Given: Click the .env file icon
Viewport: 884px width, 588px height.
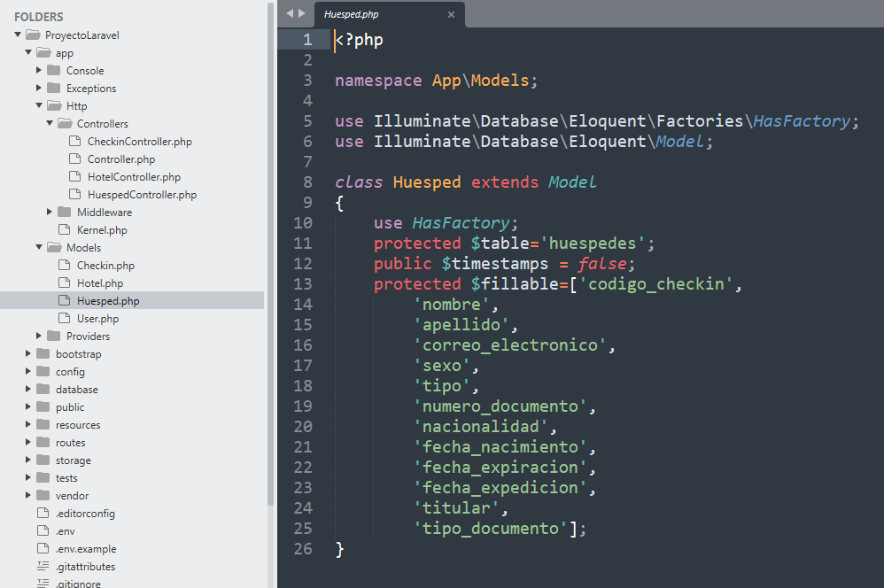Looking at the screenshot, I should pos(43,531).
